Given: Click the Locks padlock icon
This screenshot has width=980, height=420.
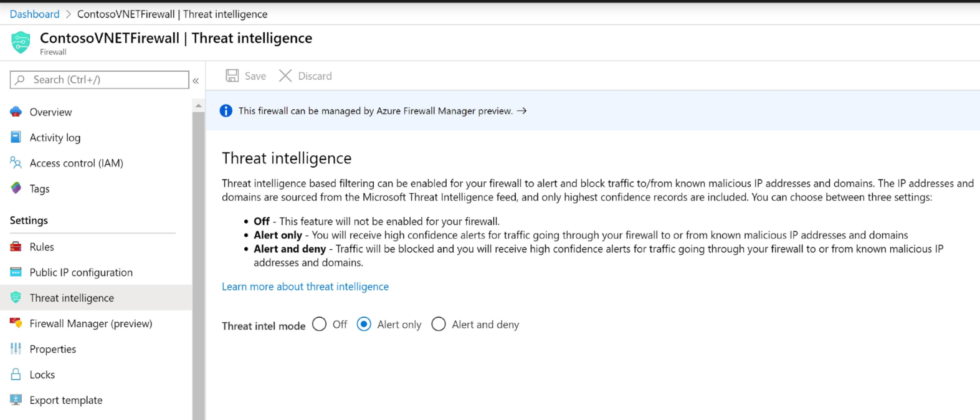Looking at the screenshot, I should point(16,375).
